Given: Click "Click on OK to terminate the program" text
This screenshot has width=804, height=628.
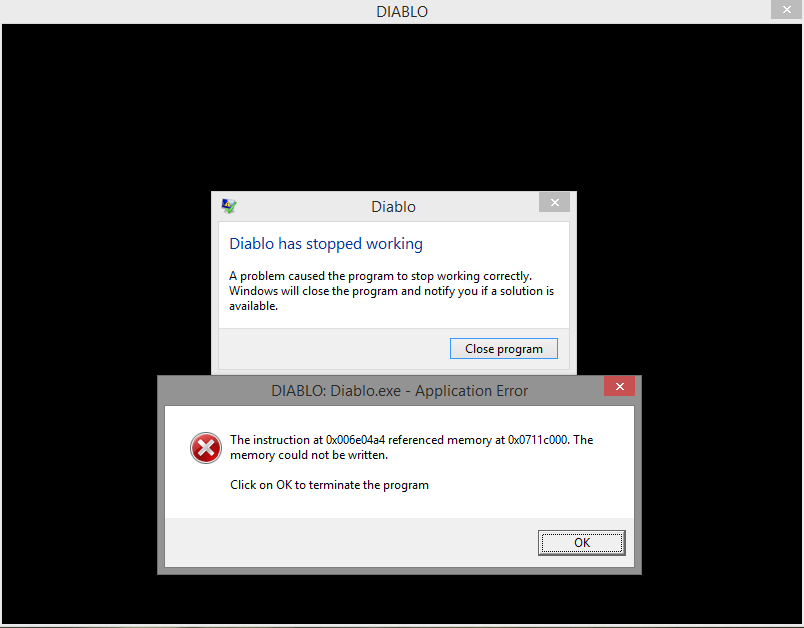Looking at the screenshot, I should click(329, 485).
